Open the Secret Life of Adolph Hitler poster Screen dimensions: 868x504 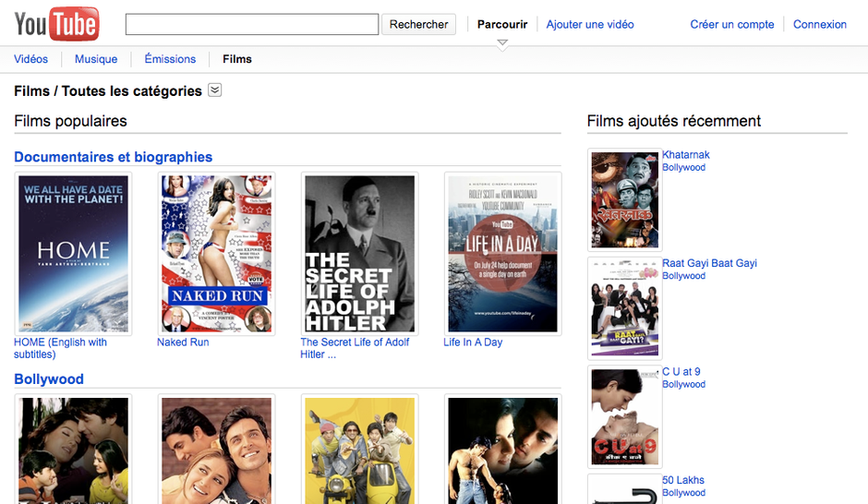(x=360, y=254)
